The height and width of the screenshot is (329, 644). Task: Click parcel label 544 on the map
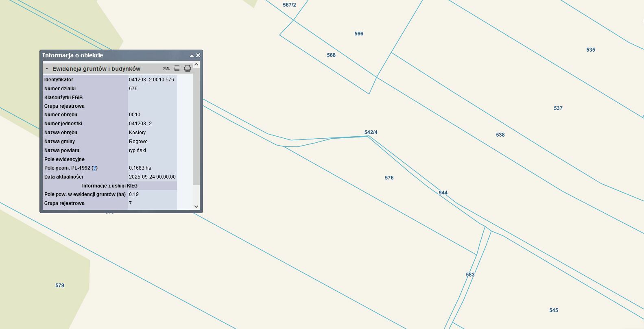(x=443, y=193)
